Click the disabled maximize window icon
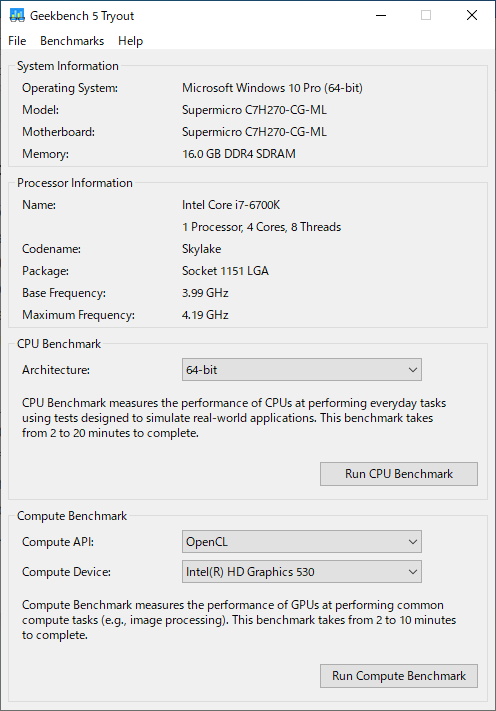Image resolution: width=496 pixels, height=711 pixels. coord(426,15)
